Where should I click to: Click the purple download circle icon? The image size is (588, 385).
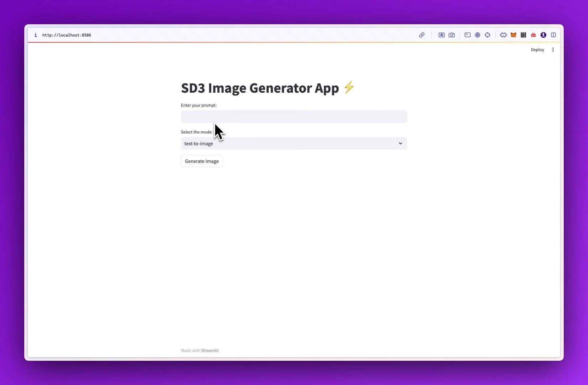[543, 35]
